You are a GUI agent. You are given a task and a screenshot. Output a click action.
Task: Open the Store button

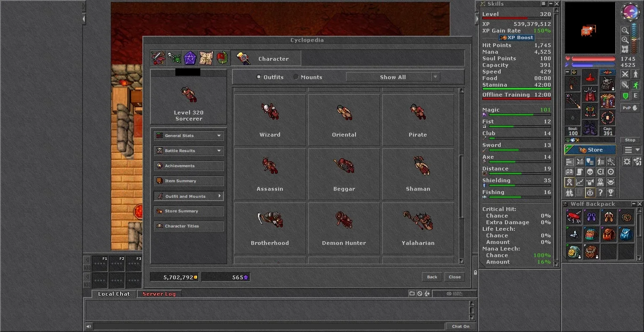coord(590,150)
